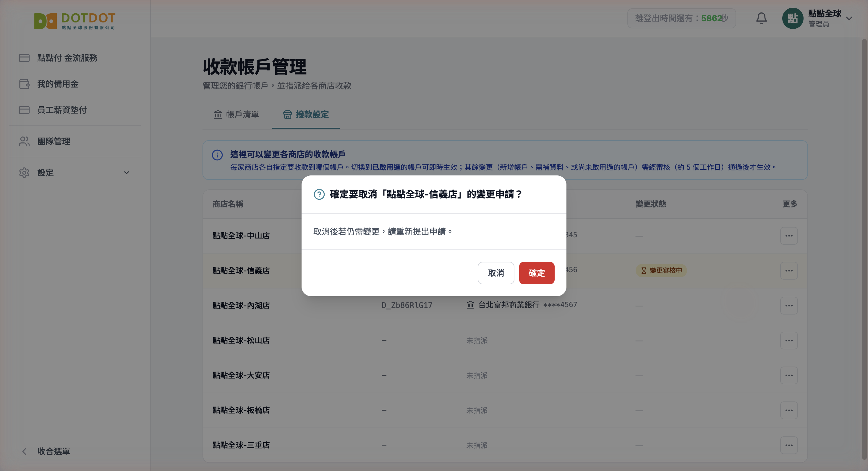Select the 撥款設定 tab
Screen dimensions: 868x471
pyautogui.click(x=306, y=114)
